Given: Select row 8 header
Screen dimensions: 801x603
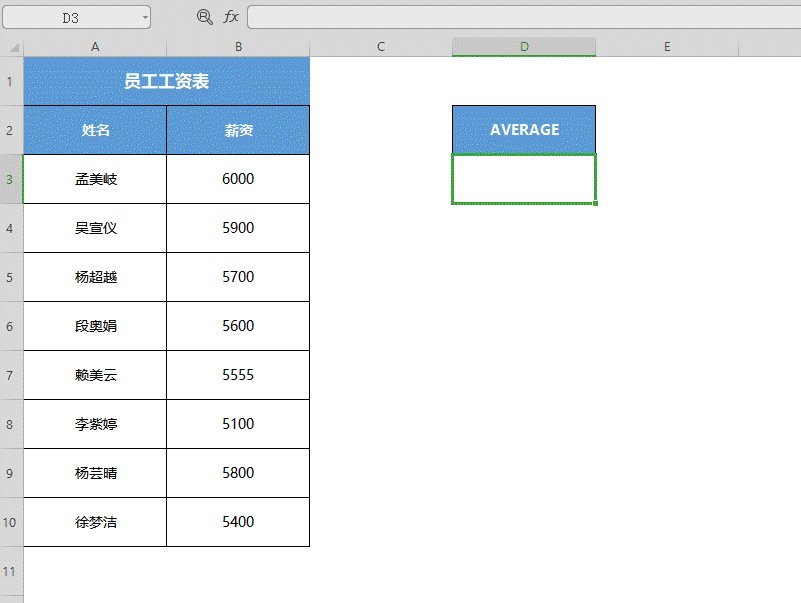Looking at the screenshot, I should click(x=10, y=425).
